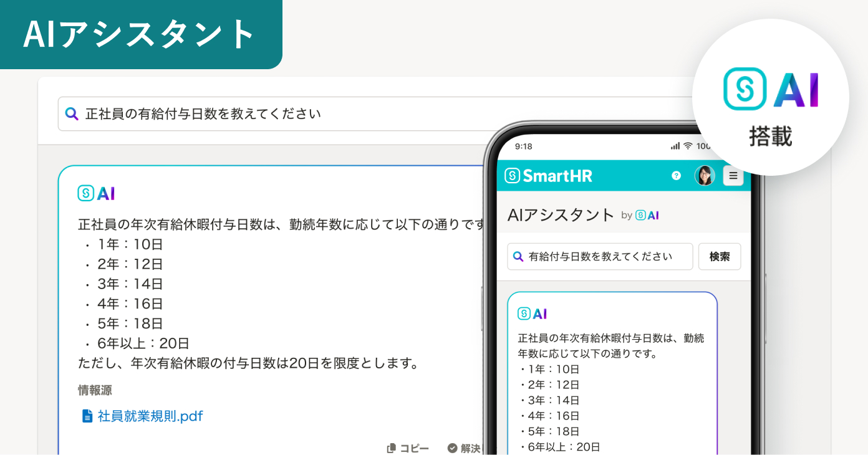Click the large AI 搭載 badge logo
Screen dimensions: 868x455
pos(771,89)
